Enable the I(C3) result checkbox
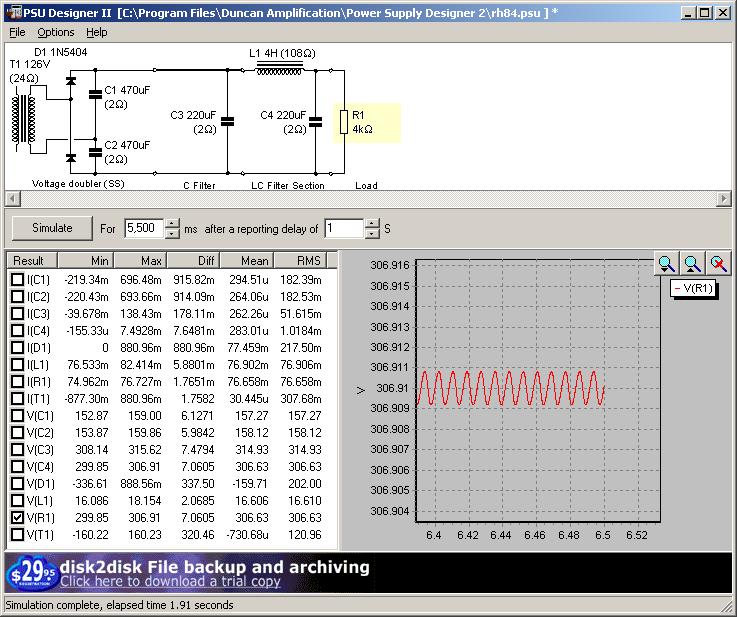This screenshot has height=617, width=737. pyautogui.click(x=17, y=313)
